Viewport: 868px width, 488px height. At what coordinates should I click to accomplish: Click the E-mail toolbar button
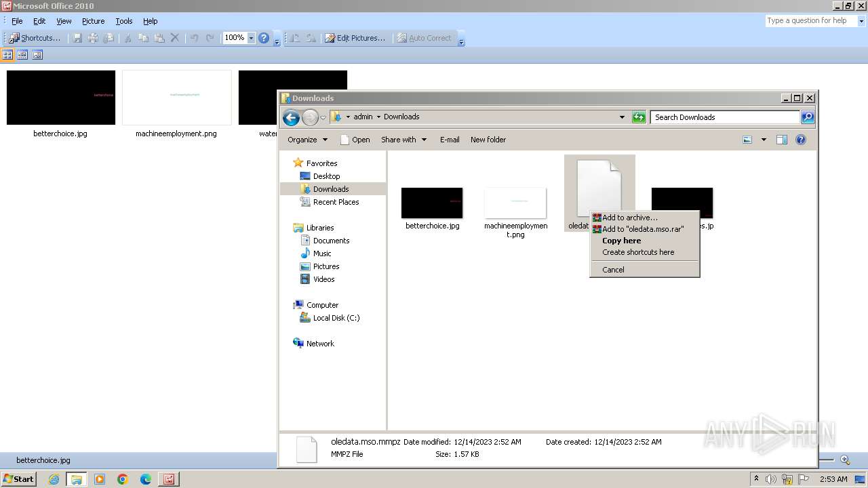point(450,140)
